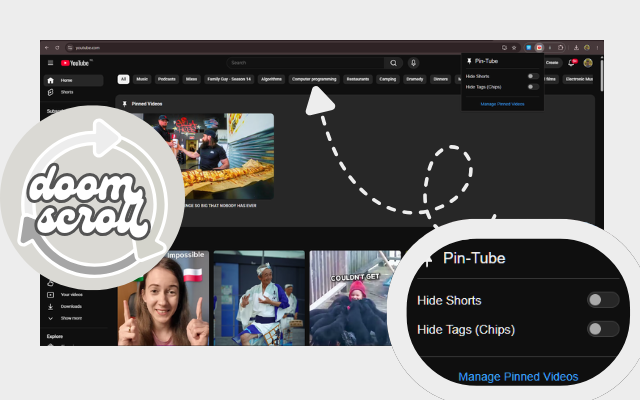
Task: Select the Family Guy - Season 14 chip
Action: tap(229, 79)
